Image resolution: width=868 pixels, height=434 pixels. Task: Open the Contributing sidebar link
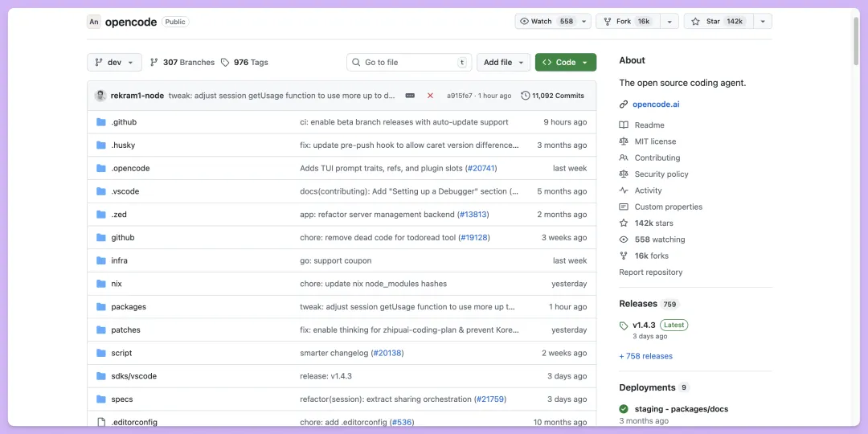657,158
